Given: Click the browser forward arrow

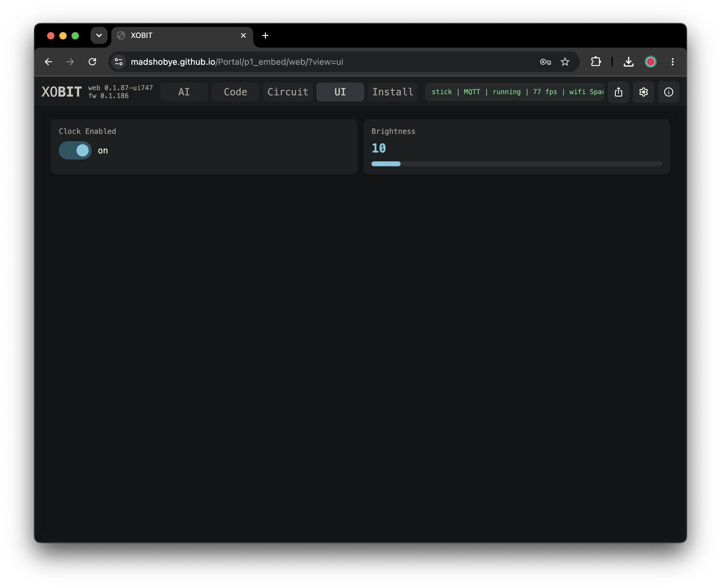Looking at the screenshot, I should pyautogui.click(x=70, y=62).
